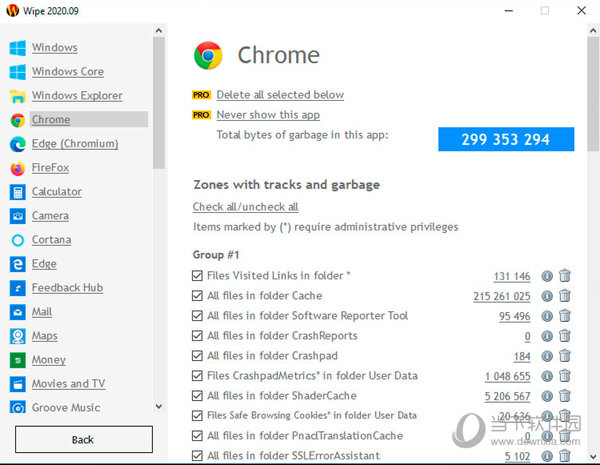Toggle CrashReports folder checkbox
The height and width of the screenshot is (465, 600).
(x=197, y=336)
